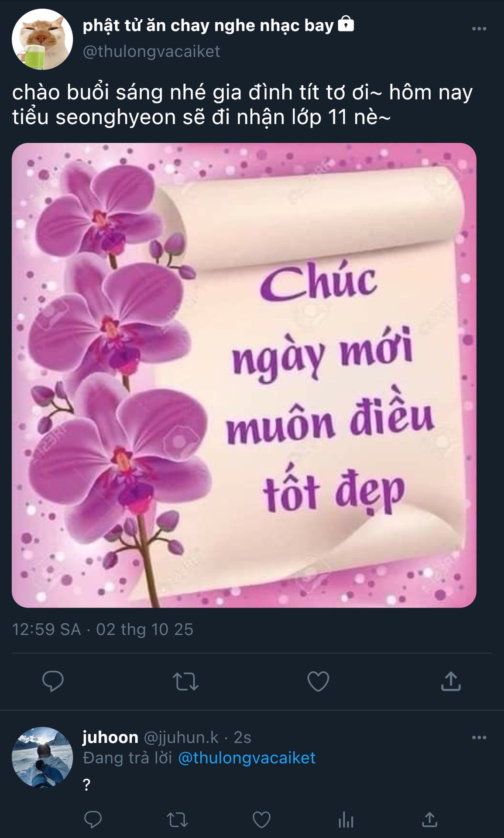The width and height of the screenshot is (504, 838).
Task: Tap the juhoon display name
Action: pyautogui.click(x=110, y=737)
